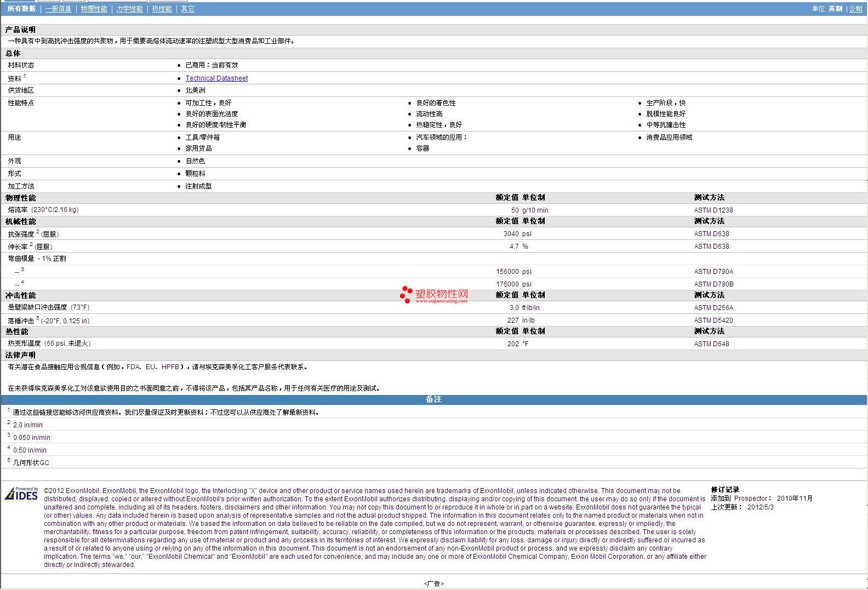Switch to the 热性能 tab
Viewport: 868px width, 590px height.
[x=162, y=9]
